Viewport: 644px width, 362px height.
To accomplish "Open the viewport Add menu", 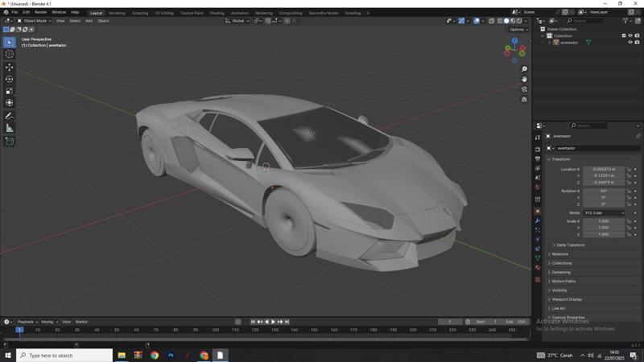I will point(89,21).
